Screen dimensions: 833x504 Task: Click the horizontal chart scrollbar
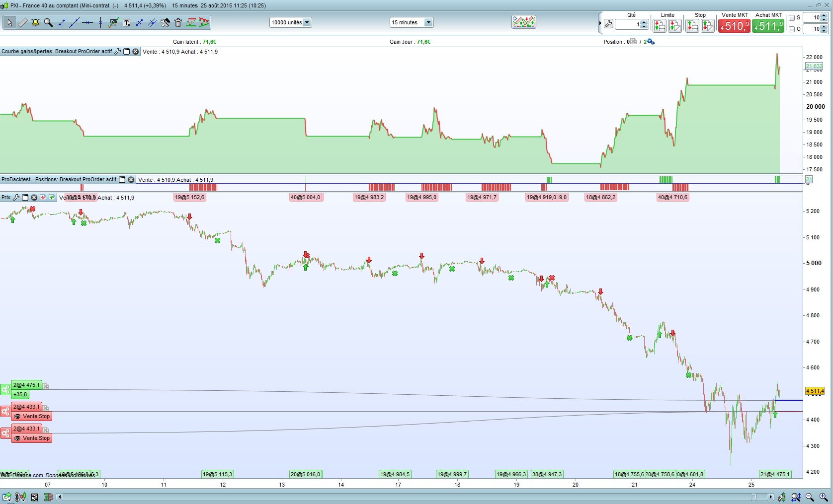(x=398, y=497)
